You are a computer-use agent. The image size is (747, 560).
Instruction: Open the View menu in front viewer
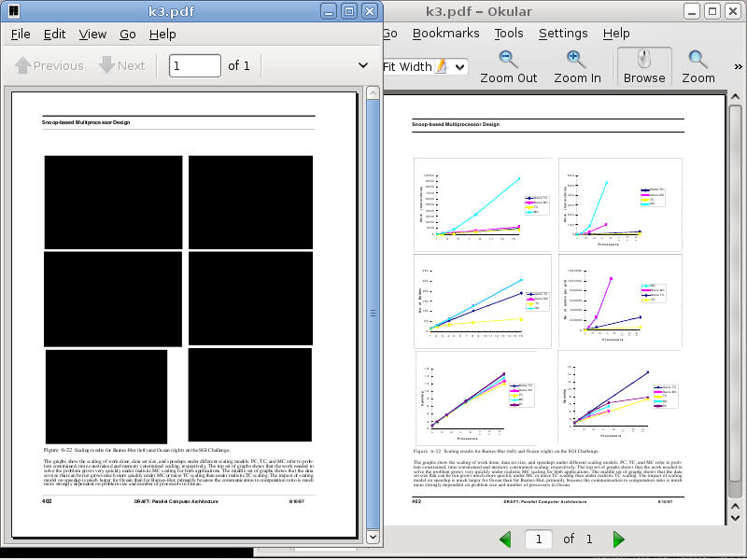[x=92, y=34]
